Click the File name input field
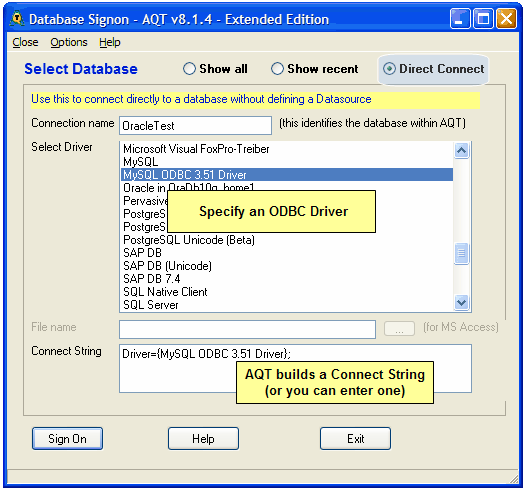 pyautogui.click(x=247, y=329)
